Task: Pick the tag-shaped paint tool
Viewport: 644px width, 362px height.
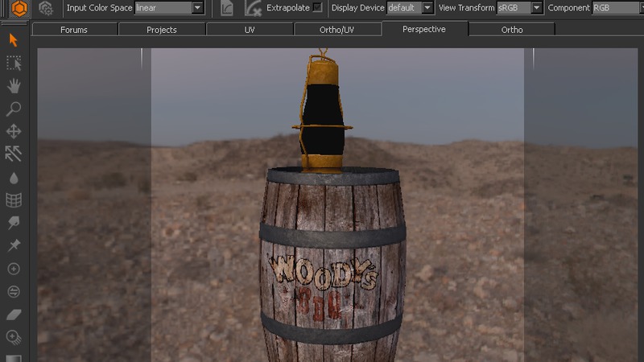Action: pos(14,223)
